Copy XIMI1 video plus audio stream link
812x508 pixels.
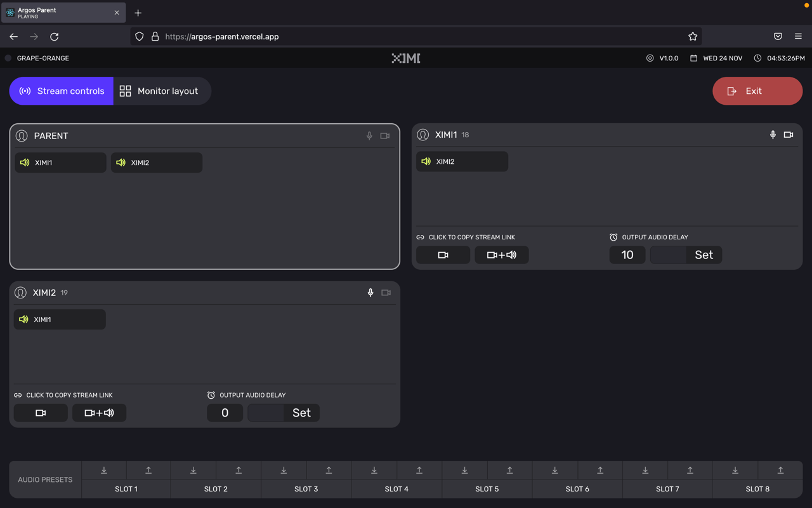501,255
